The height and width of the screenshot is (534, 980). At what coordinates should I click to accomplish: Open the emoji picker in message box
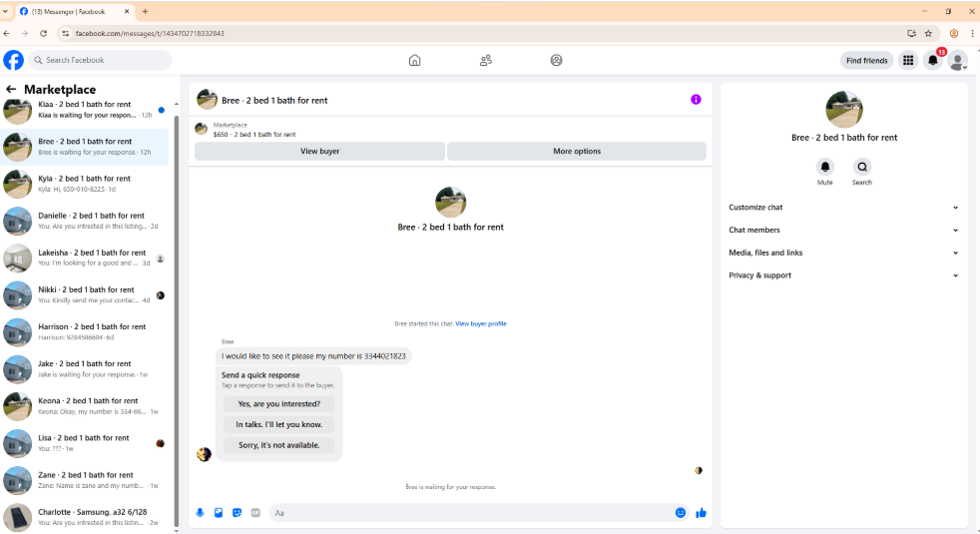tap(681, 513)
